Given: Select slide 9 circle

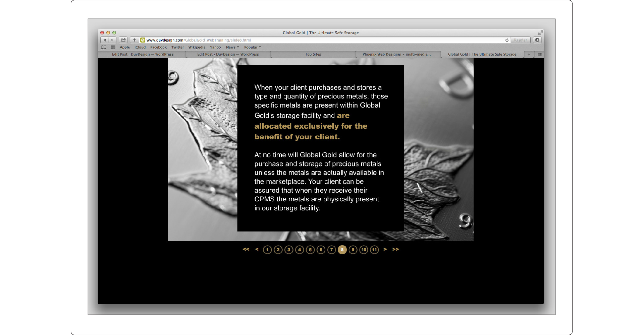Looking at the screenshot, I should coord(353,250).
